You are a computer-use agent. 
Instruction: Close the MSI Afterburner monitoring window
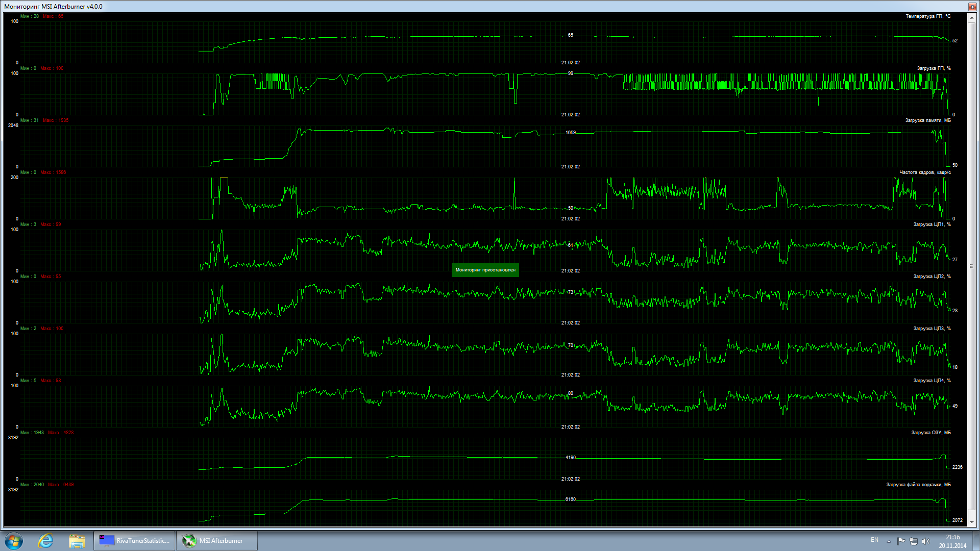pyautogui.click(x=972, y=7)
